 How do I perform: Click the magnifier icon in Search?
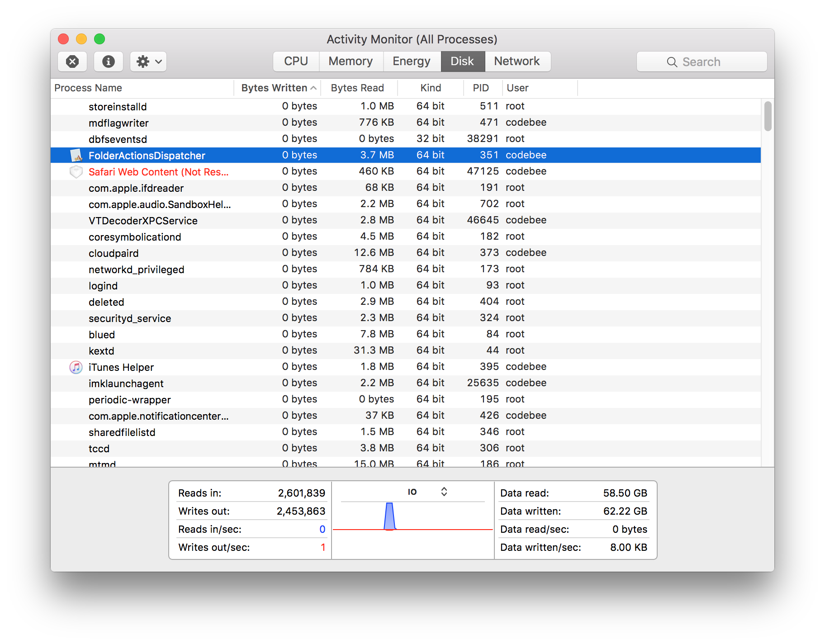point(672,62)
